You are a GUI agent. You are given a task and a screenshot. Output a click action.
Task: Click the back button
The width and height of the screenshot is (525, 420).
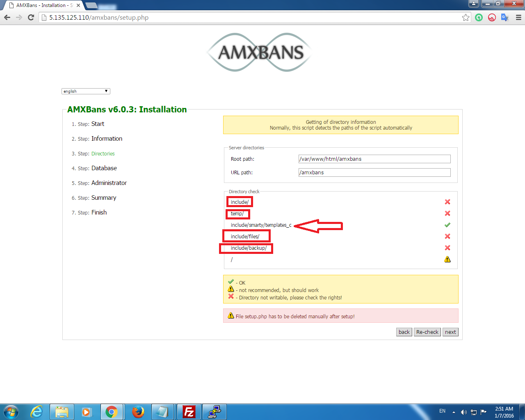[404, 332]
